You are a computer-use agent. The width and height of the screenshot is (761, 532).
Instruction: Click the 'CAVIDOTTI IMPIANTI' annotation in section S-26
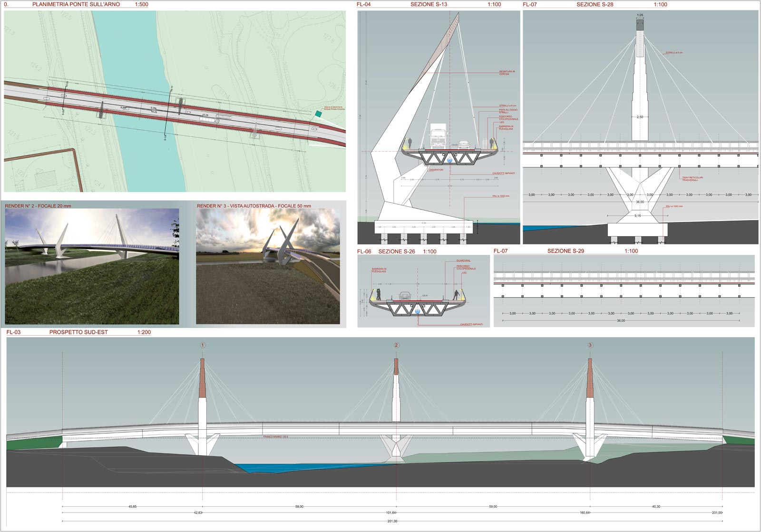[x=471, y=324]
